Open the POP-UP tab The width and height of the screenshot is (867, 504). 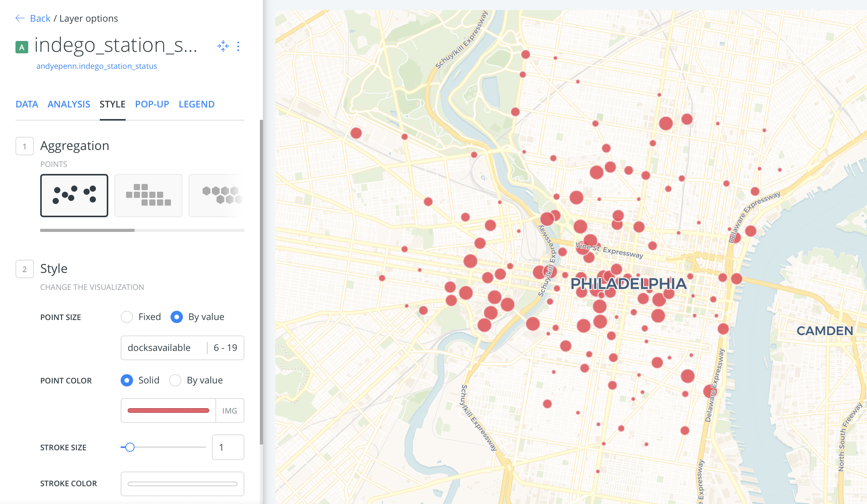point(152,104)
